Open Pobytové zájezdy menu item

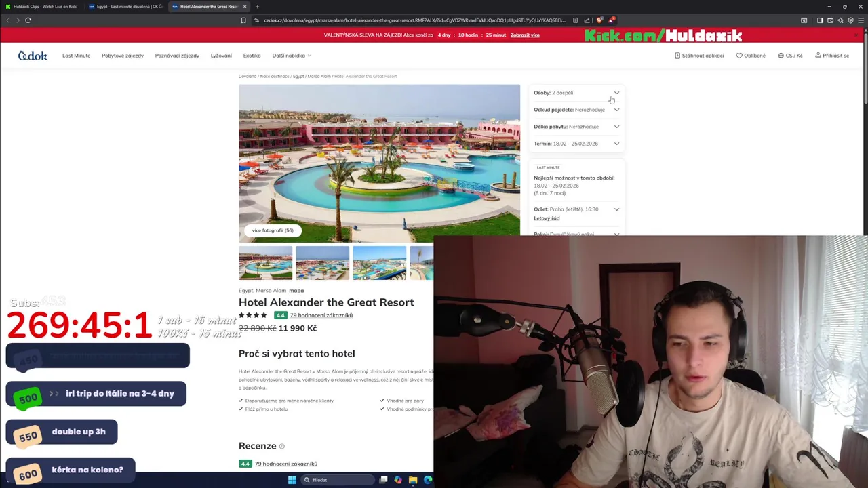[123, 56]
